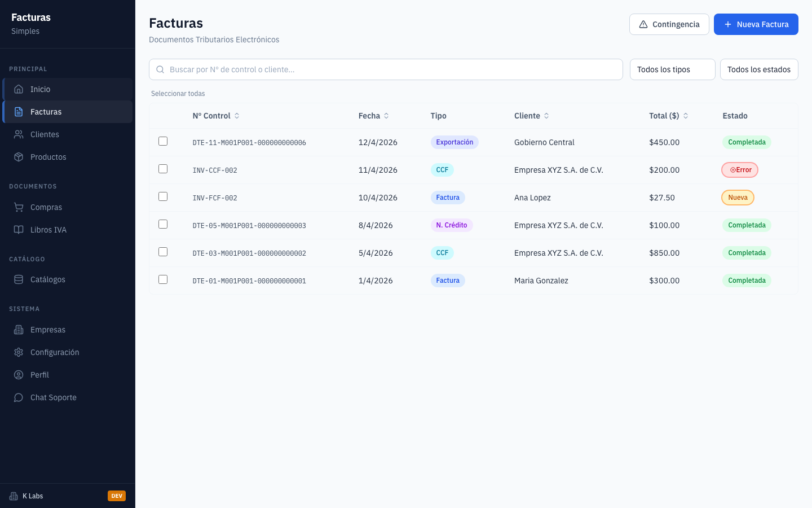Screen dimensions: 812x508
Task: Click the Clientes people icon
Action: tap(19, 134)
